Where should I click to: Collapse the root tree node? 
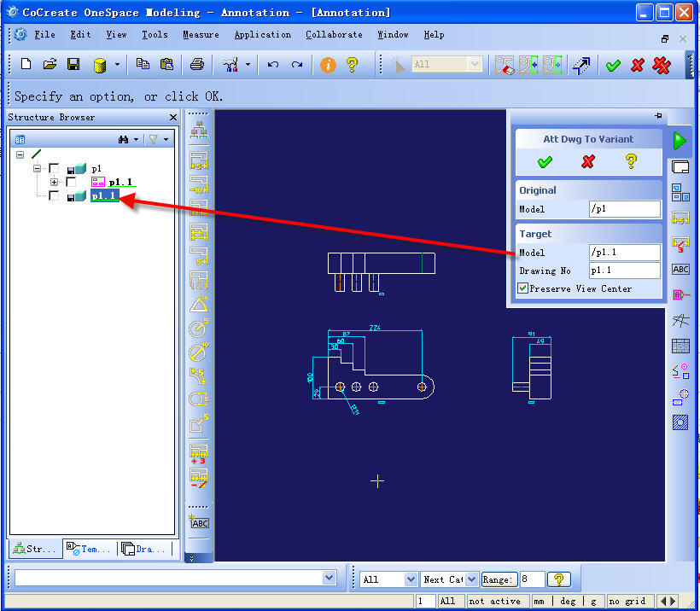click(20, 154)
